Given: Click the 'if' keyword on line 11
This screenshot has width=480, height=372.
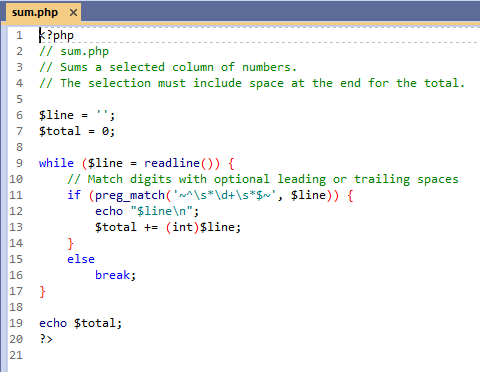Looking at the screenshot, I should pyautogui.click(x=74, y=195).
